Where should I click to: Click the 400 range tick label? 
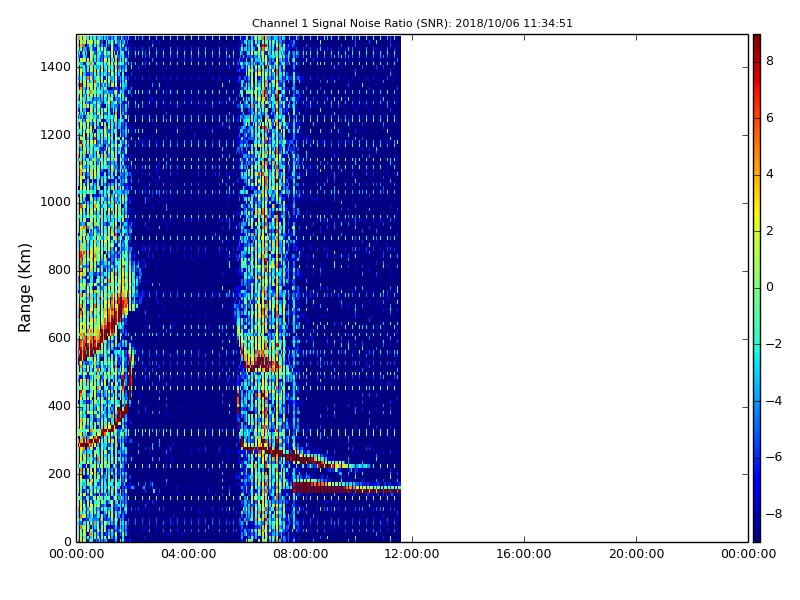pyautogui.click(x=59, y=406)
